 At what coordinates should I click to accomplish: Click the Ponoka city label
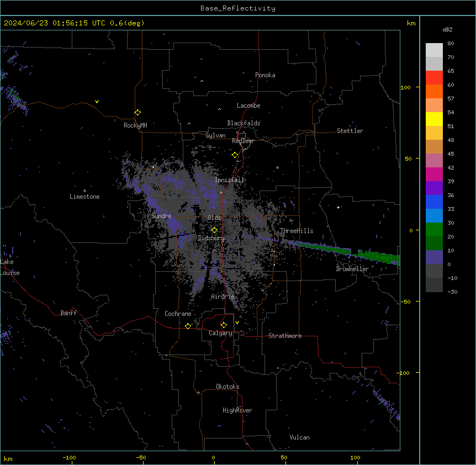pyautogui.click(x=265, y=75)
